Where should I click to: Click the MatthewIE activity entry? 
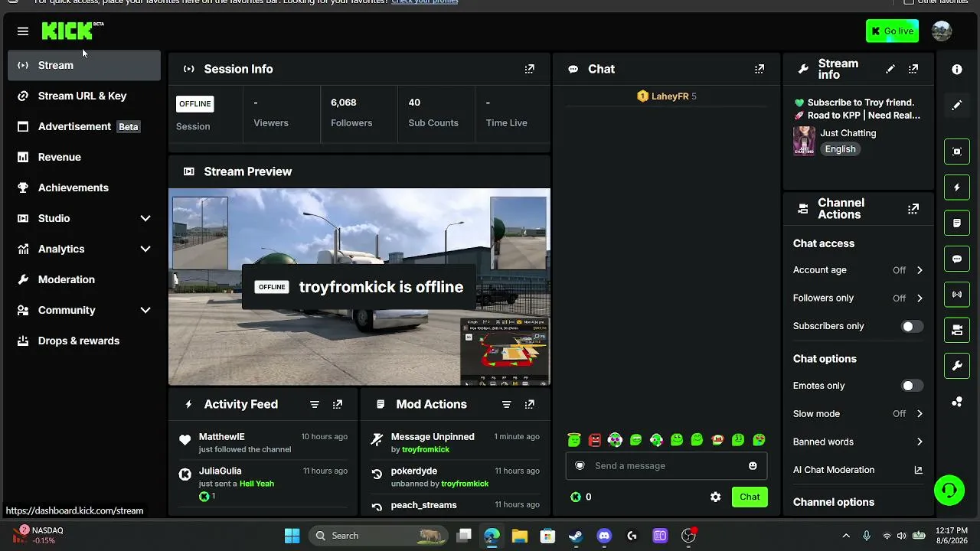(x=263, y=442)
